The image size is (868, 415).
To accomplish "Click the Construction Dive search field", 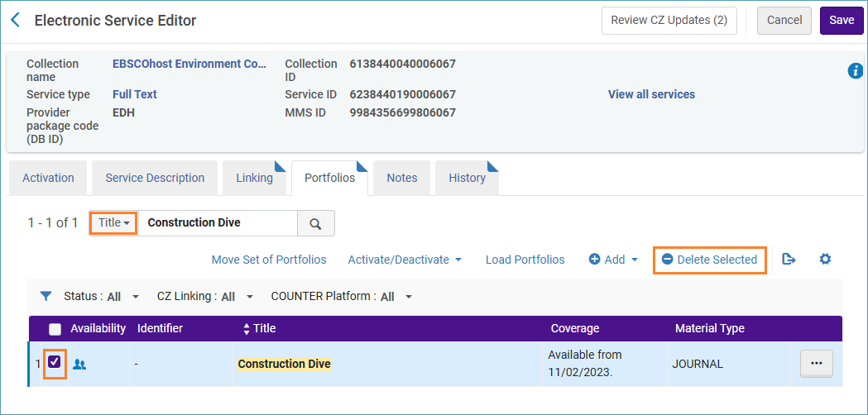I will point(217,222).
